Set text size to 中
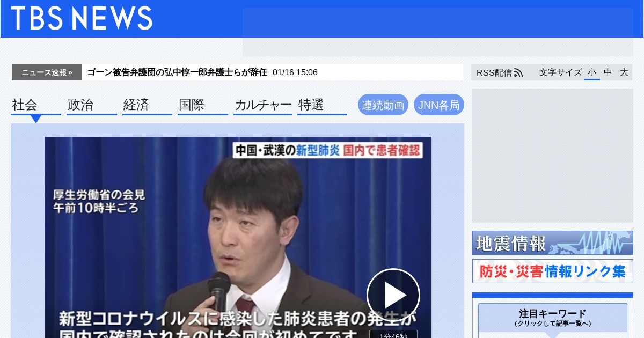The image size is (644, 338). point(608,72)
